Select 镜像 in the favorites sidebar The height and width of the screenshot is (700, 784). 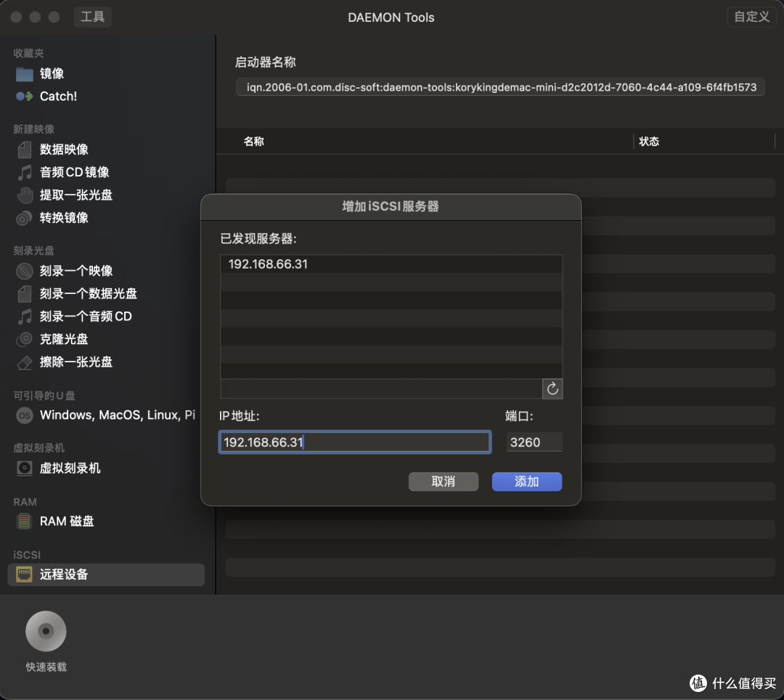(x=52, y=74)
